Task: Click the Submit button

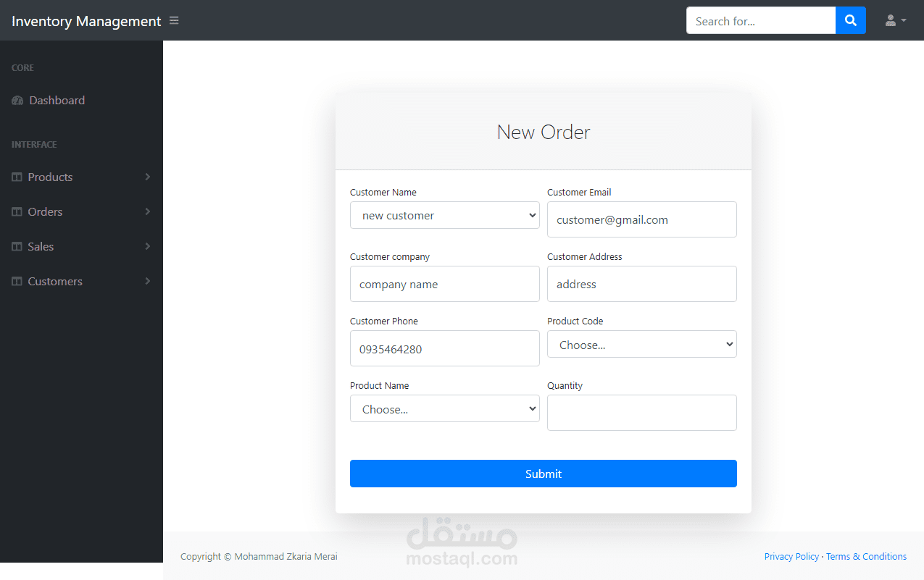Action: tap(544, 474)
